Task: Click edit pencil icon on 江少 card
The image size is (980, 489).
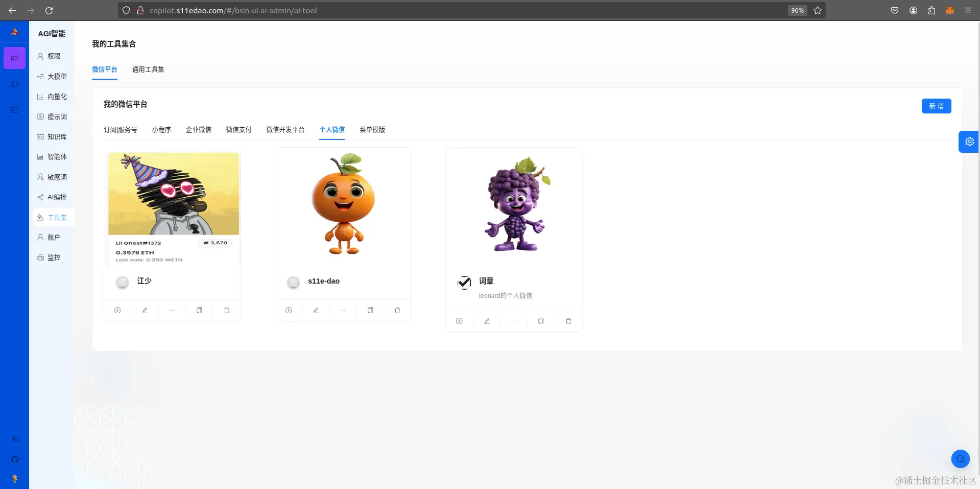Action: [145, 310]
